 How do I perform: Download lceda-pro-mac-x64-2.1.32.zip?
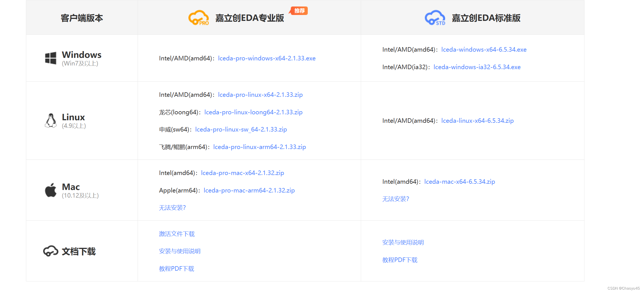pos(242,173)
